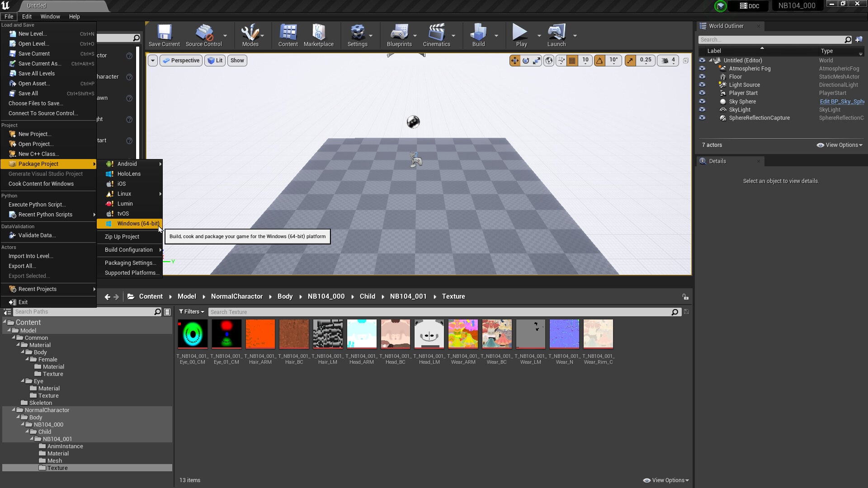Toggle visibility of SphereReflectionCapture
The image size is (868, 488).
[702, 118]
